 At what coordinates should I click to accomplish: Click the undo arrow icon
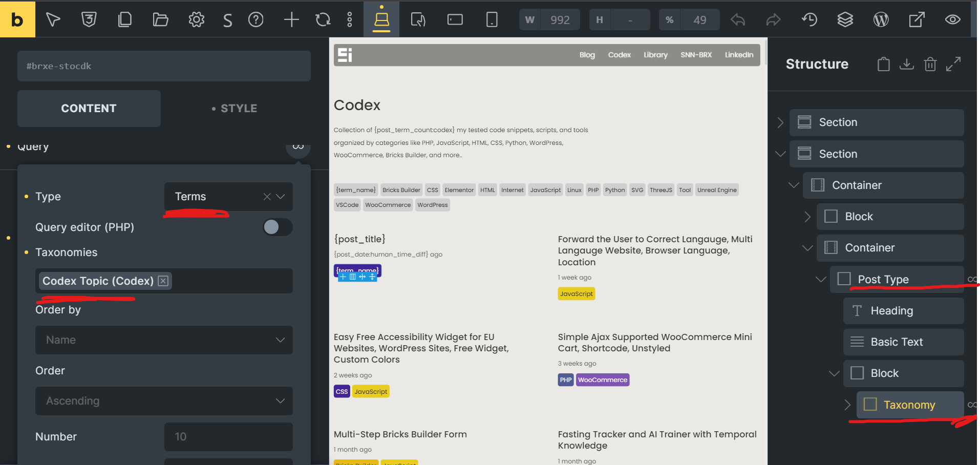[738, 19]
